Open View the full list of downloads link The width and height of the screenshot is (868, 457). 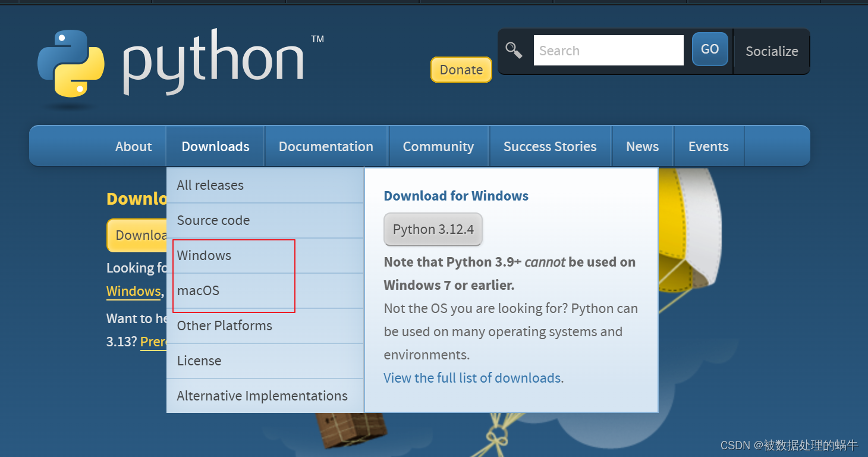473,378
